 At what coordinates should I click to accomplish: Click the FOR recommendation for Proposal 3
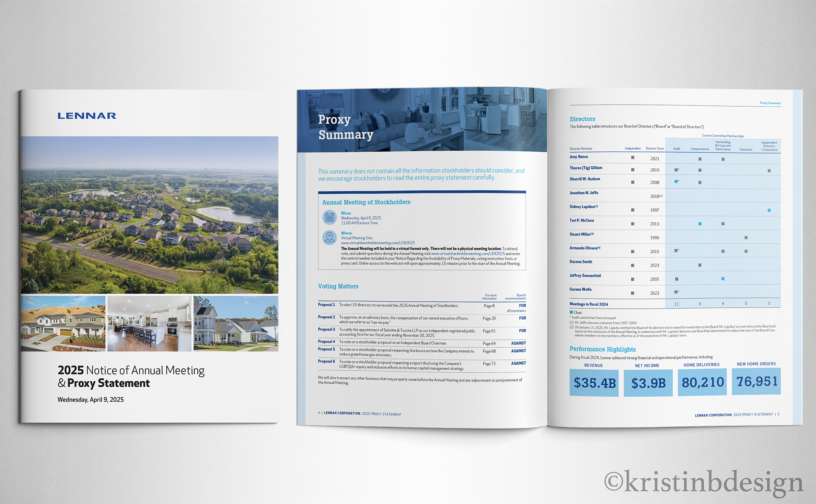pos(522,331)
